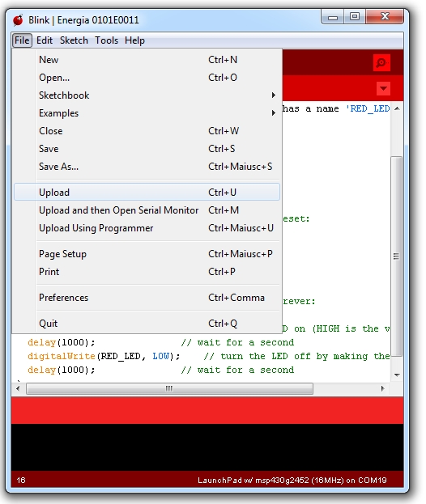The width and height of the screenshot is (426, 504).
Task: Open the tab options dropdown arrow
Action: point(383,88)
